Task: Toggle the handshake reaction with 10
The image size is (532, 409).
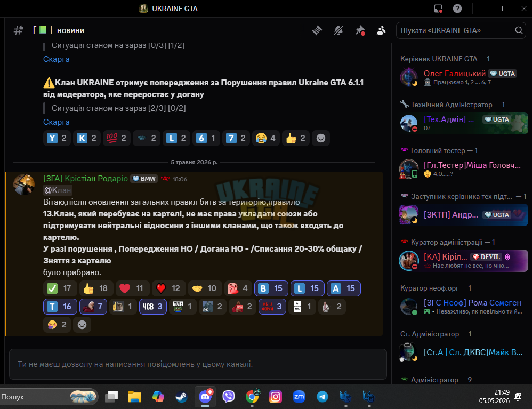Action: (205, 288)
